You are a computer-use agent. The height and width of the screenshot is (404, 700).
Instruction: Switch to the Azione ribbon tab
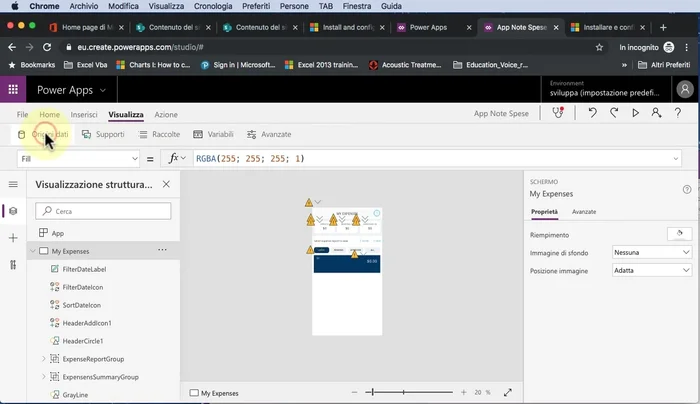[x=166, y=114]
